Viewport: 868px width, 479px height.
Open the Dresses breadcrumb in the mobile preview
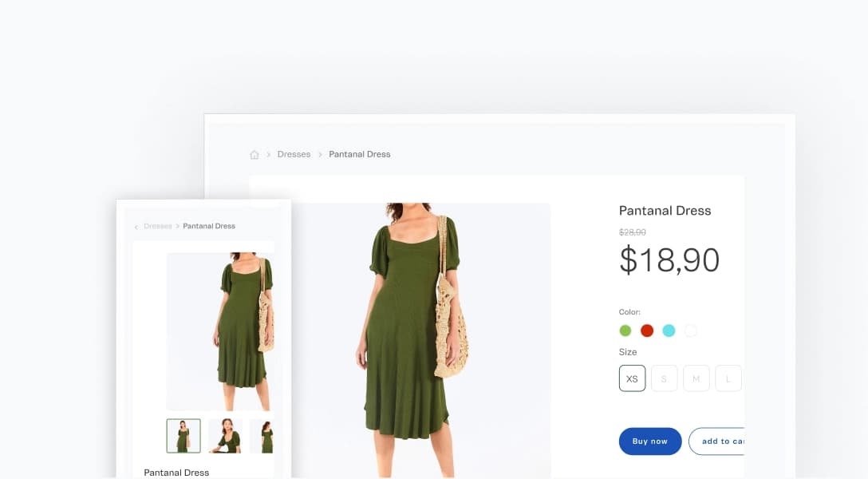tap(158, 226)
